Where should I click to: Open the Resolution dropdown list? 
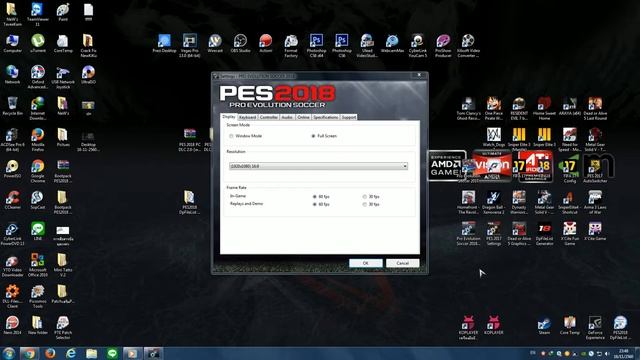tap(318, 166)
